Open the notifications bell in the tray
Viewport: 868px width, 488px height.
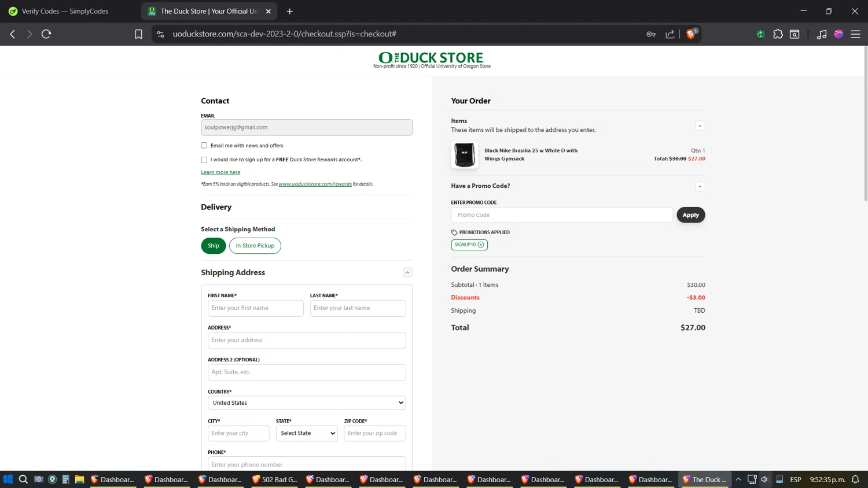pyautogui.click(x=855, y=479)
